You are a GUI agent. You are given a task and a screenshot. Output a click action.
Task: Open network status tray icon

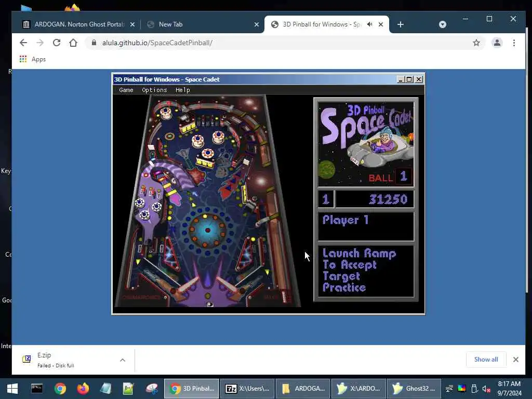click(x=449, y=389)
